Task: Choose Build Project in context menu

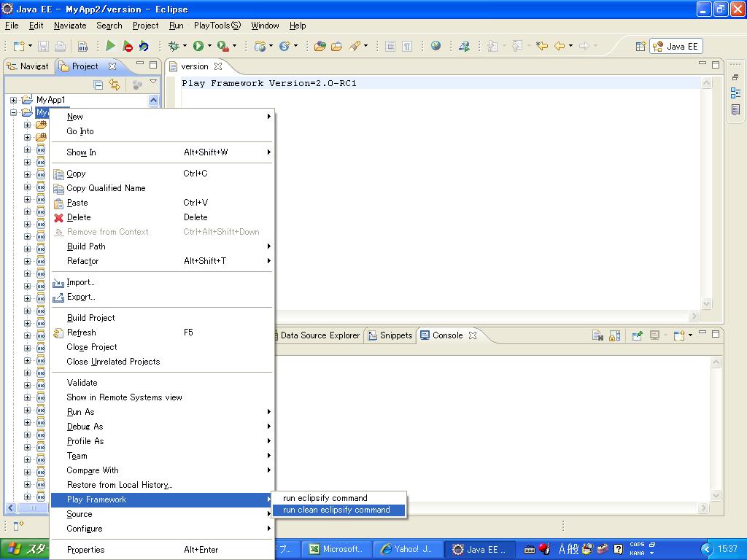Action: [162, 318]
